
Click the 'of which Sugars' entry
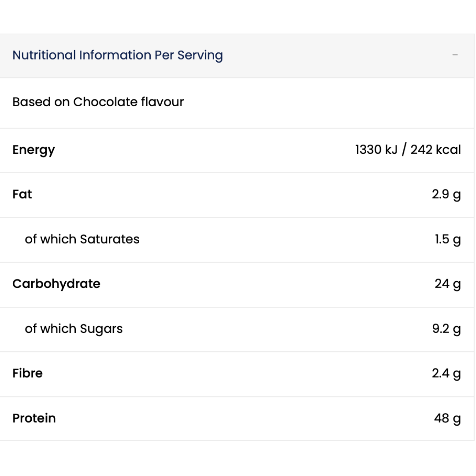point(74,329)
